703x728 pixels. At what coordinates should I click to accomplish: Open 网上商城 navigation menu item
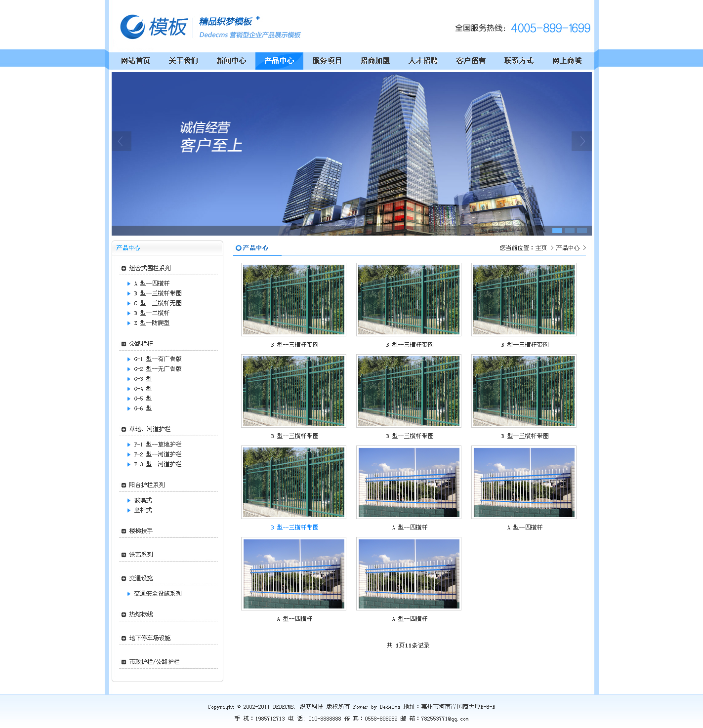point(567,61)
